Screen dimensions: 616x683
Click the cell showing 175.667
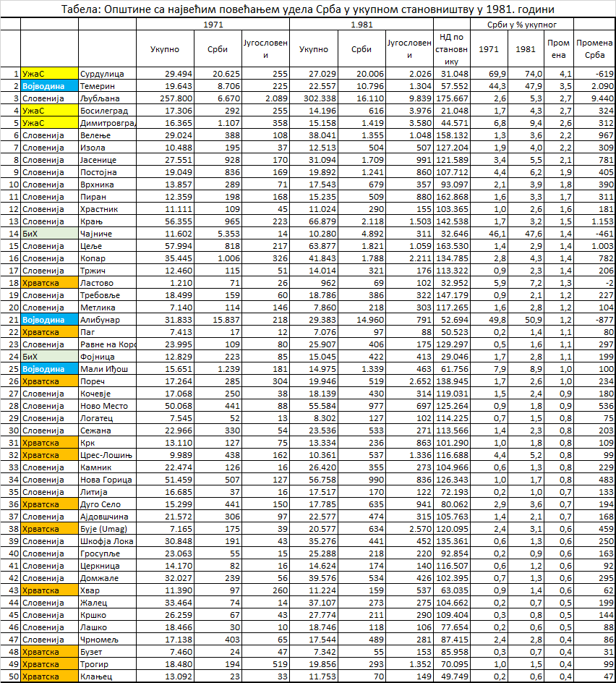[x=453, y=98]
